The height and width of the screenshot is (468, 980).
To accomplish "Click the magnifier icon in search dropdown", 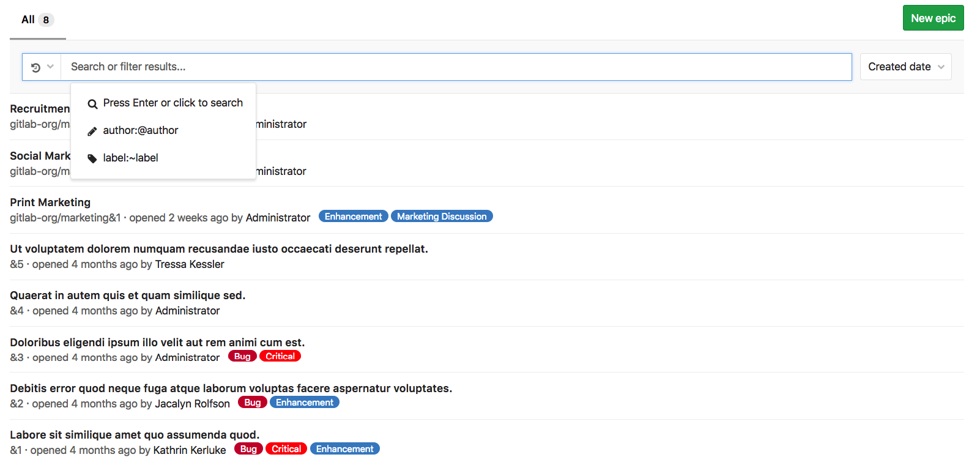I will click(92, 104).
